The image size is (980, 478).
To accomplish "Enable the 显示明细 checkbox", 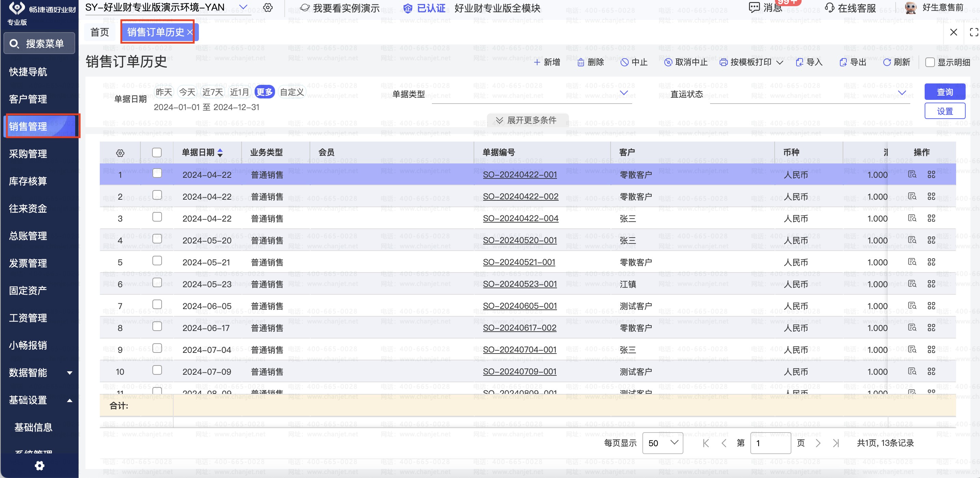I will coord(930,63).
